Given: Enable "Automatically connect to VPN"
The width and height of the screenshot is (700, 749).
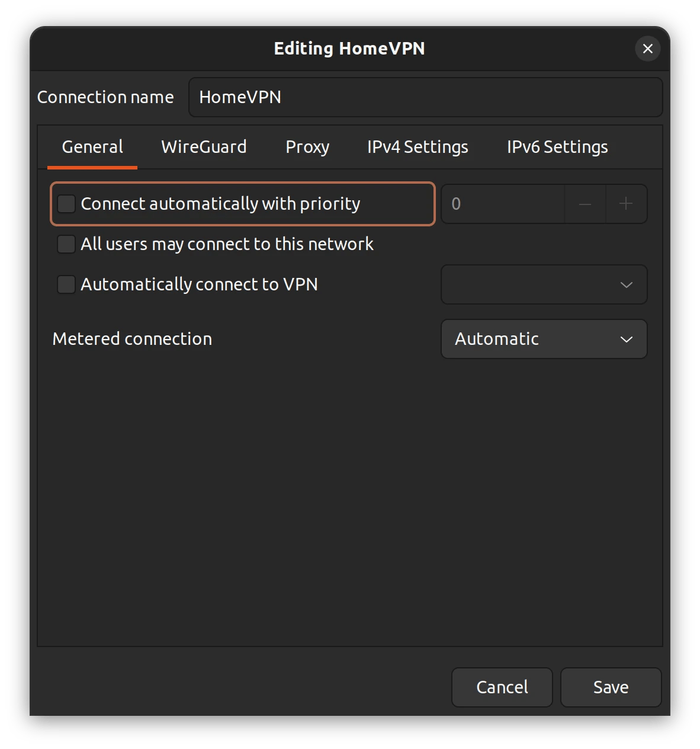Looking at the screenshot, I should pos(66,284).
